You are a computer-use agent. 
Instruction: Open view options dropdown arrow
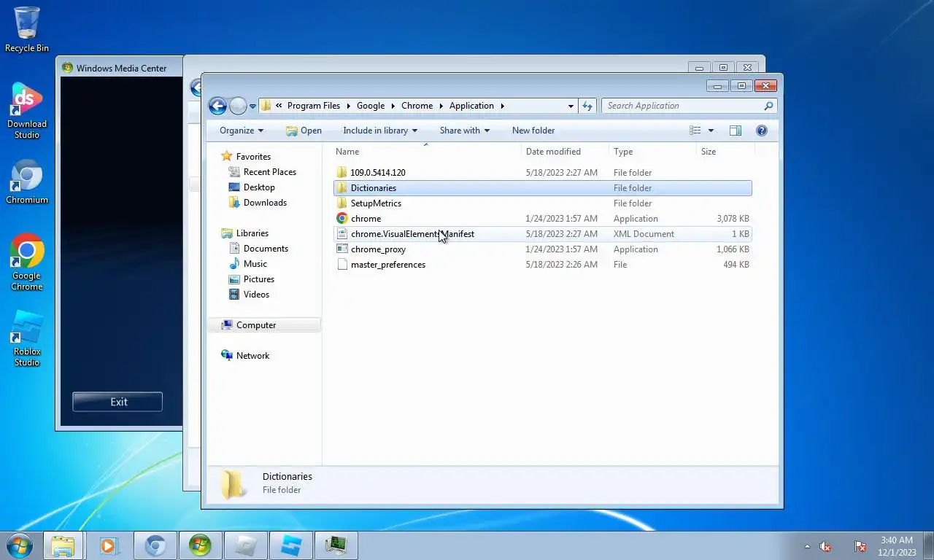(711, 131)
